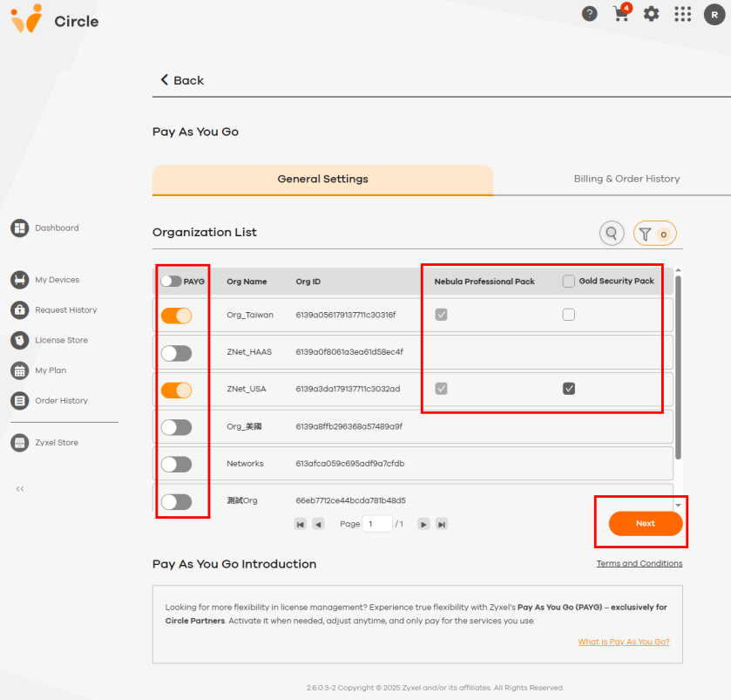
Task: Uncheck Gold Security Pack for ZNet_USA
Action: [568, 389]
